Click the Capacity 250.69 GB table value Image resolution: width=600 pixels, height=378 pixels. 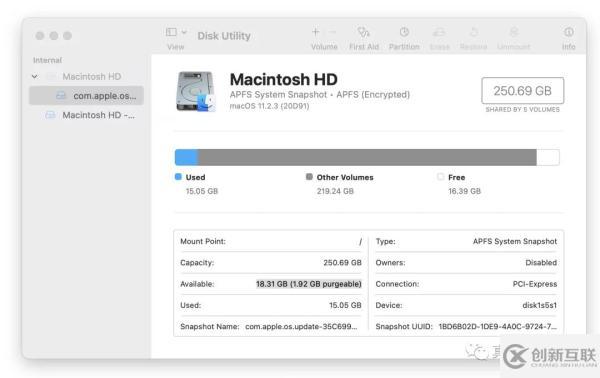(x=342, y=263)
